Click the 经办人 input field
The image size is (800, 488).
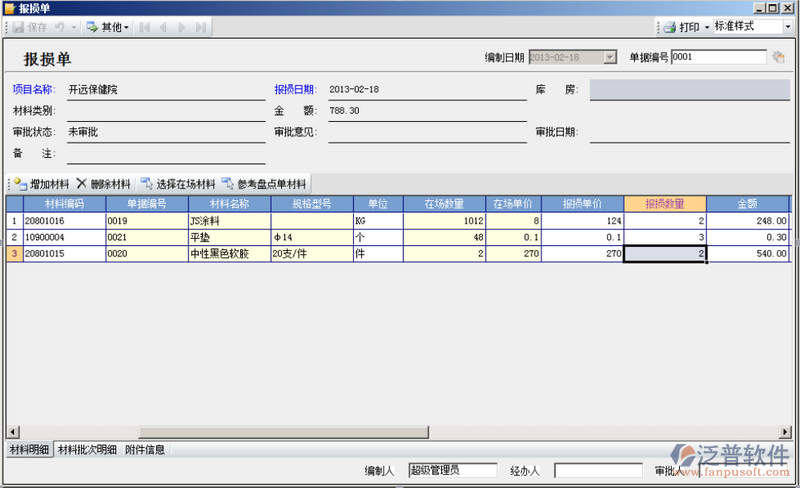click(598, 470)
